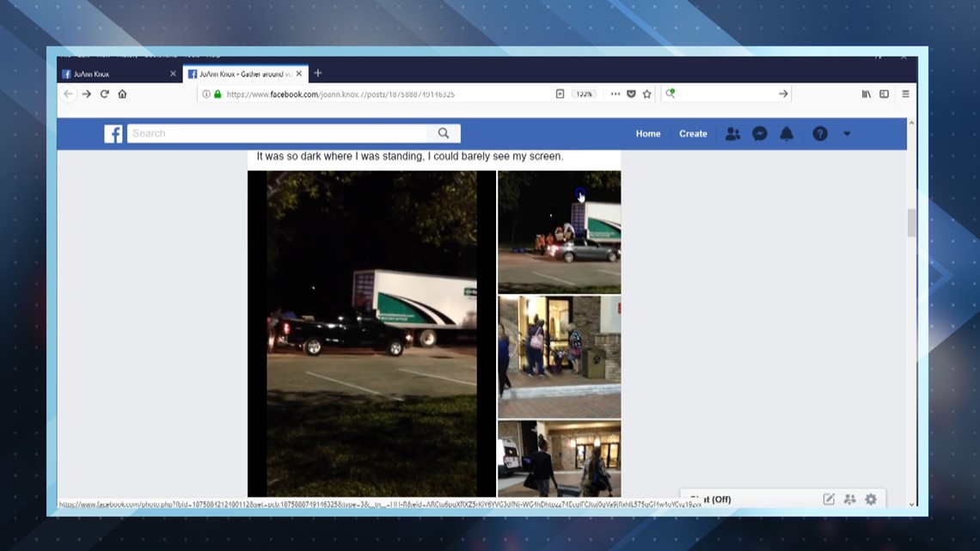The width and height of the screenshot is (980, 551).
Task: Open Facebook friend requests icon
Action: pyautogui.click(x=732, y=133)
